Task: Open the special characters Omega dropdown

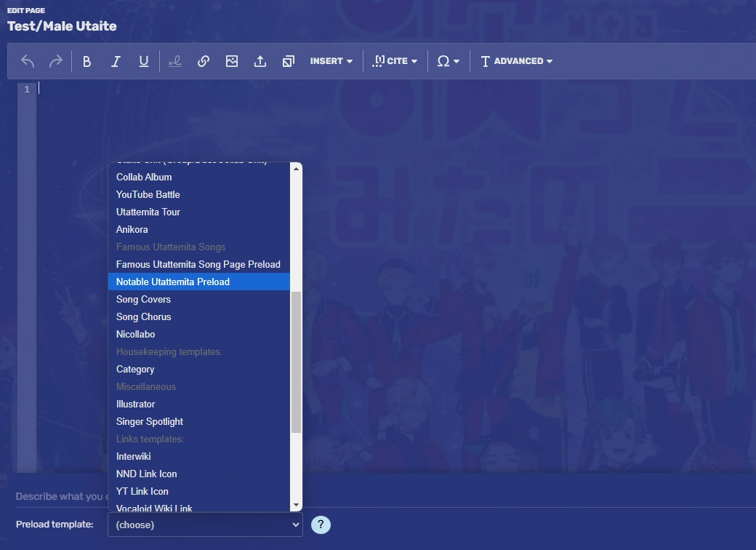Action: coord(448,61)
